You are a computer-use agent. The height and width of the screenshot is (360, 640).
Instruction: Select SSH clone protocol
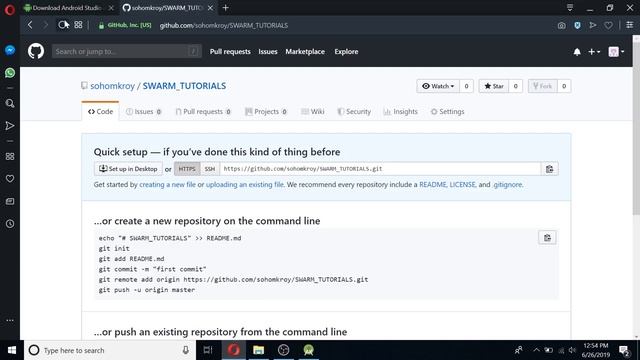210,169
